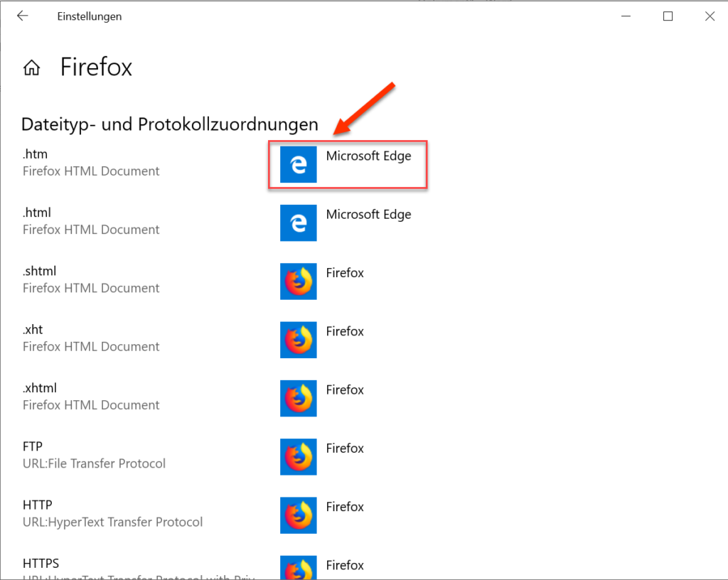The image size is (728, 580).
Task: Maximize the Einstellungen window
Action: 668,16
